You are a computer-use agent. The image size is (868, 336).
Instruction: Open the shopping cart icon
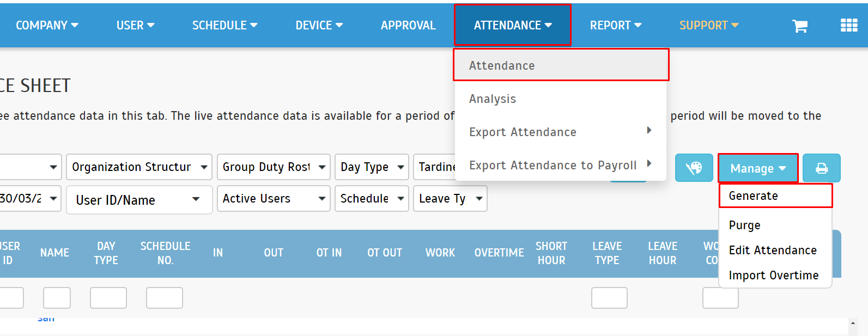(799, 26)
